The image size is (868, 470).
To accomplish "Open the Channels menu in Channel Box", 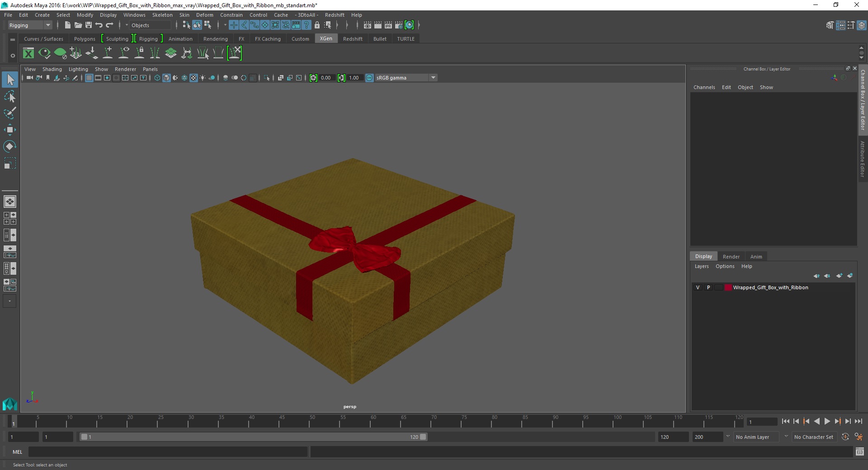I will point(704,87).
